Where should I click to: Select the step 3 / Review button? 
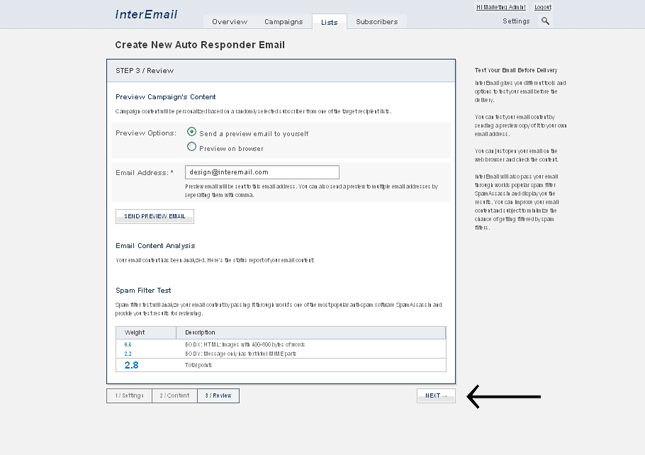coord(218,395)
